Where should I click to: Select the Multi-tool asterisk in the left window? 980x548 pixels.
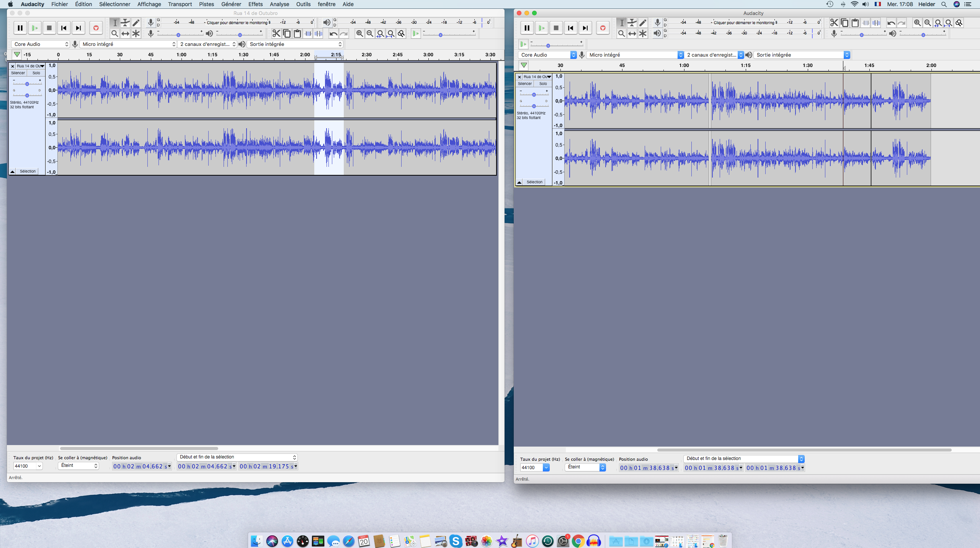(x=136, y=34)
